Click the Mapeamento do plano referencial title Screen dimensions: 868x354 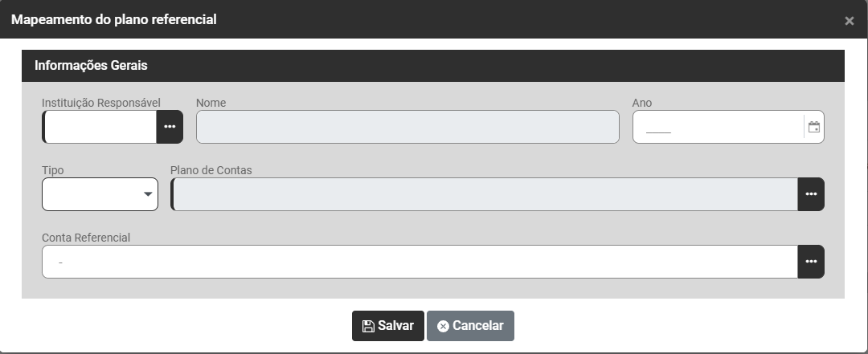pyautogui.click(x=113, y=19)
